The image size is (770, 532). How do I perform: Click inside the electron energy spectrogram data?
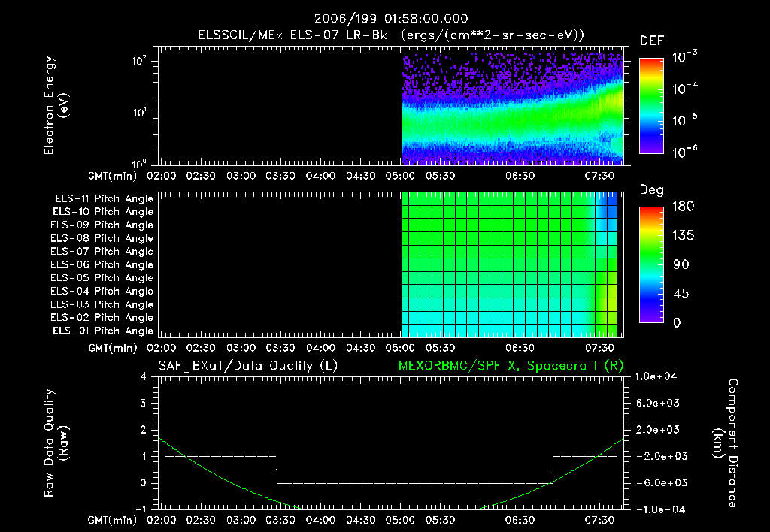(513, 109)
